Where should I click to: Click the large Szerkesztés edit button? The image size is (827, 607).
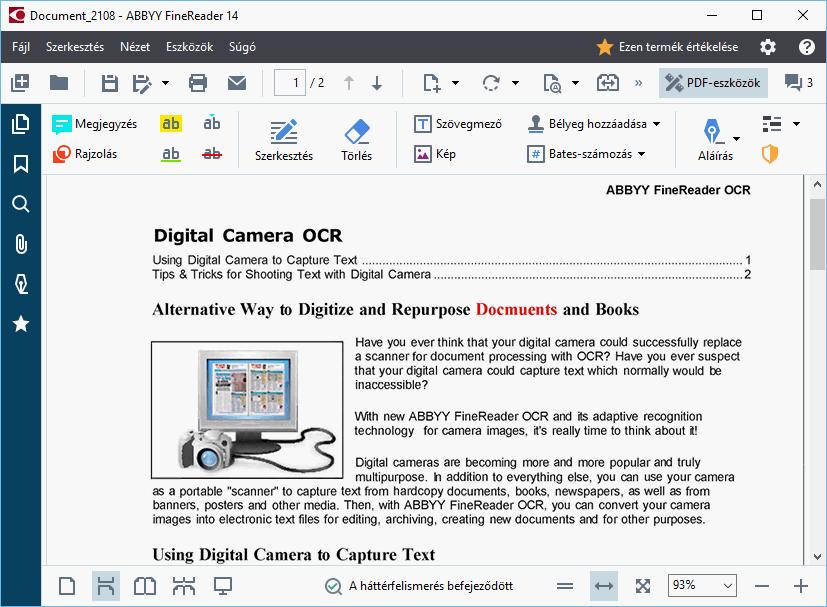pos(284,140)
